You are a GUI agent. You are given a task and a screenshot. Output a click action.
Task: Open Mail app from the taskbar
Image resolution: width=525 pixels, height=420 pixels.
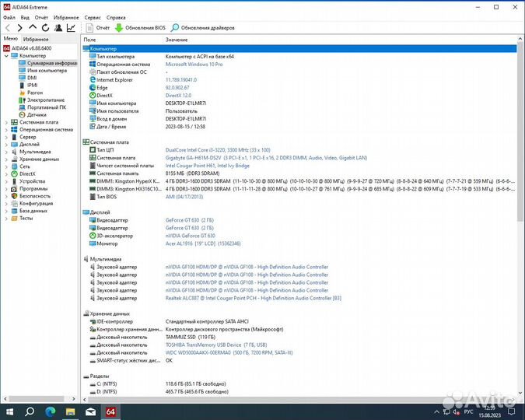(90, 411)
